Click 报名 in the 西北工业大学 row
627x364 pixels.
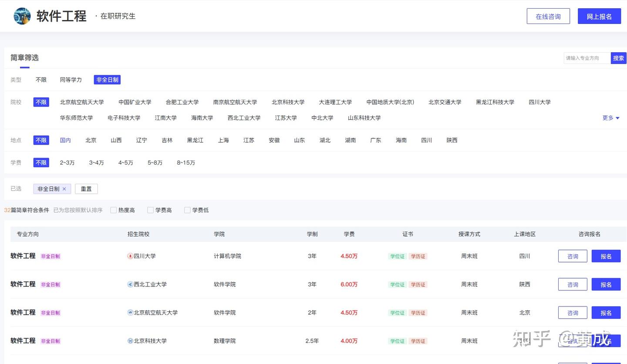pos(606,285)
